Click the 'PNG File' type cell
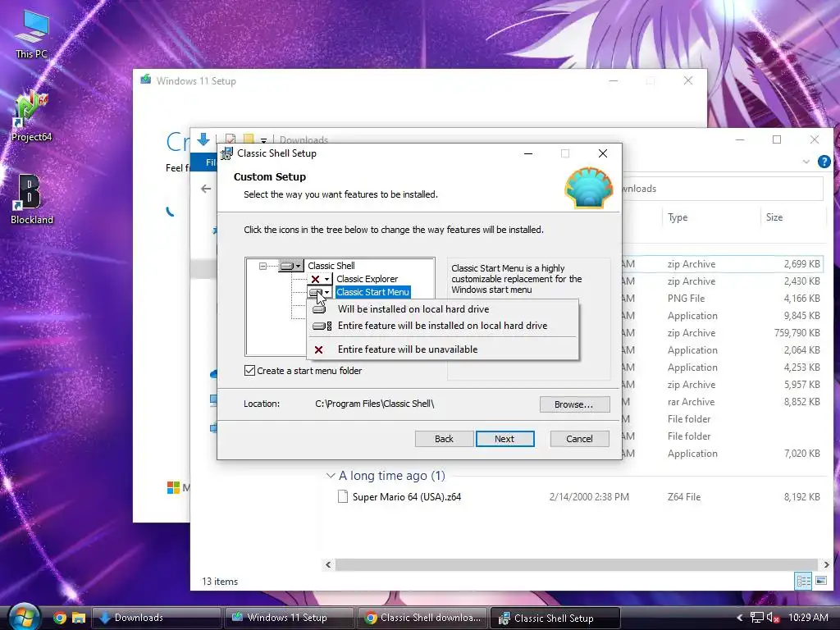 coord(687,299)
